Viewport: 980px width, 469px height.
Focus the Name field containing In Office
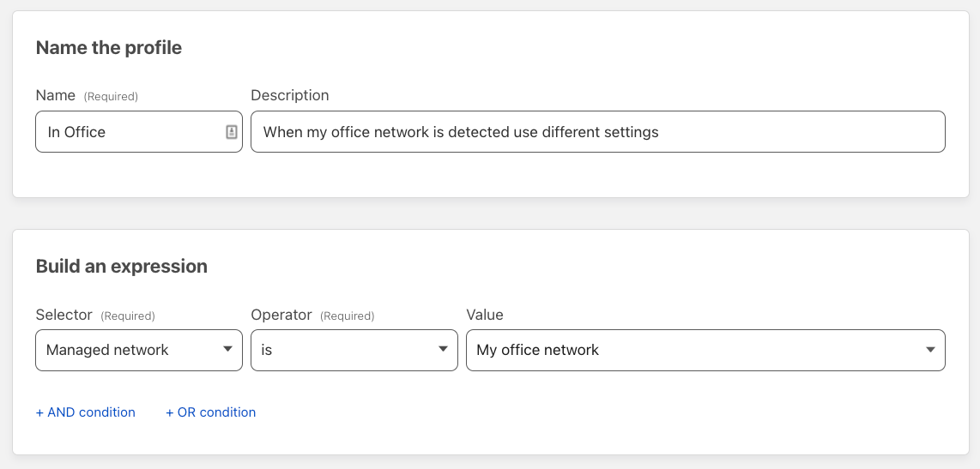[139, 132]
